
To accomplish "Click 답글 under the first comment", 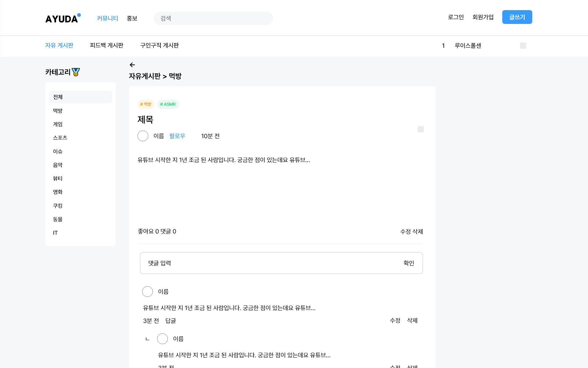I will coord(171,321).
